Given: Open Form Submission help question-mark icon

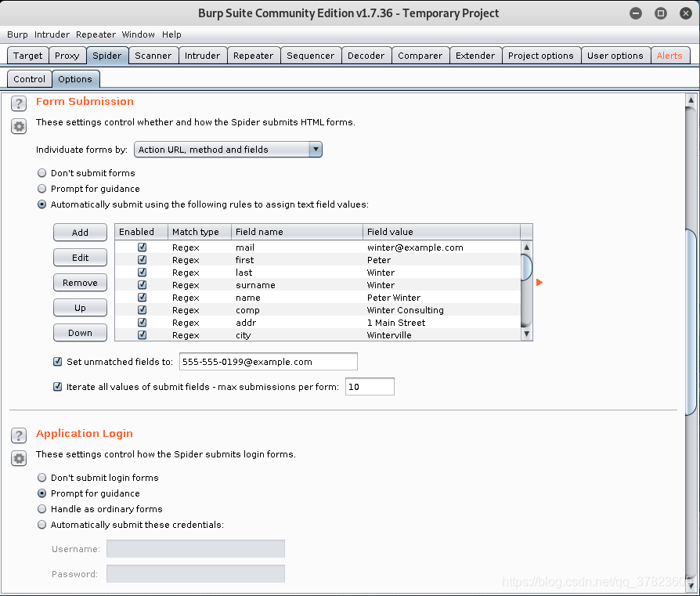Looking at the screenshot, I should [19, 103].
